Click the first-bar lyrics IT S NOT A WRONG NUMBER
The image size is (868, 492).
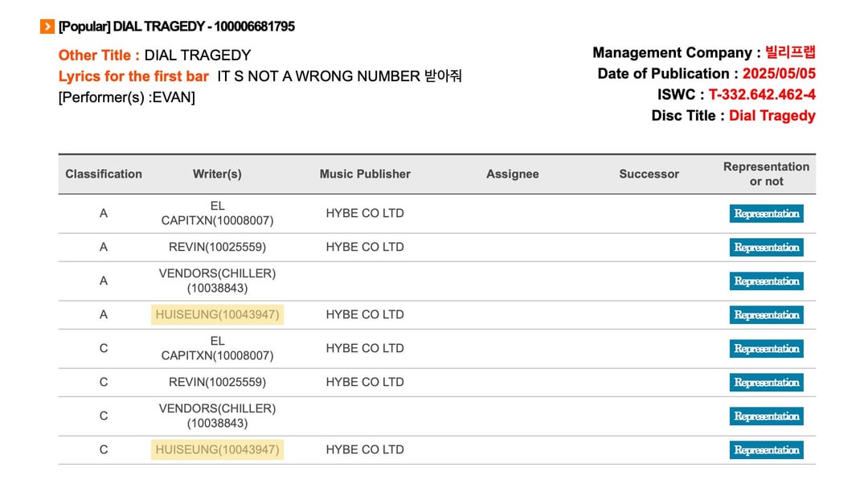[318, 76]
